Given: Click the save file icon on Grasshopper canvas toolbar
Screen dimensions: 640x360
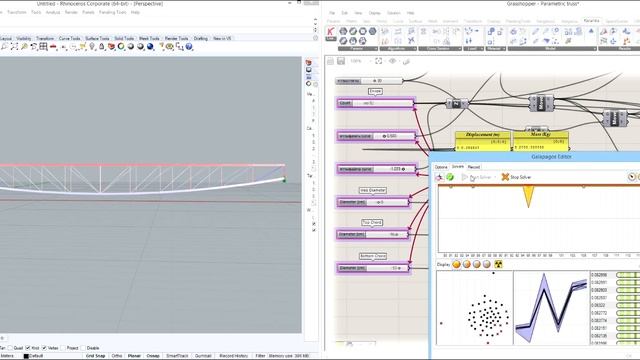Looking at the screenshot, I should tap(341, 61).
